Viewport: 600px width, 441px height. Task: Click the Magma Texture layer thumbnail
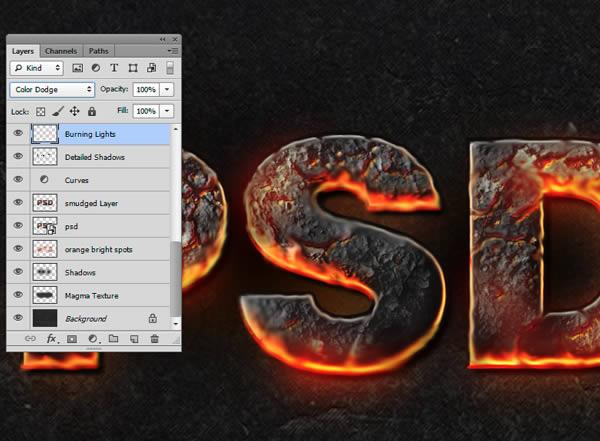pos(45,295)
